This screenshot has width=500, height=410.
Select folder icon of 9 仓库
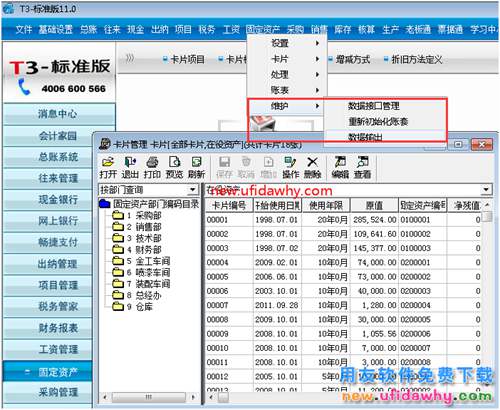[x=118, y=306]
